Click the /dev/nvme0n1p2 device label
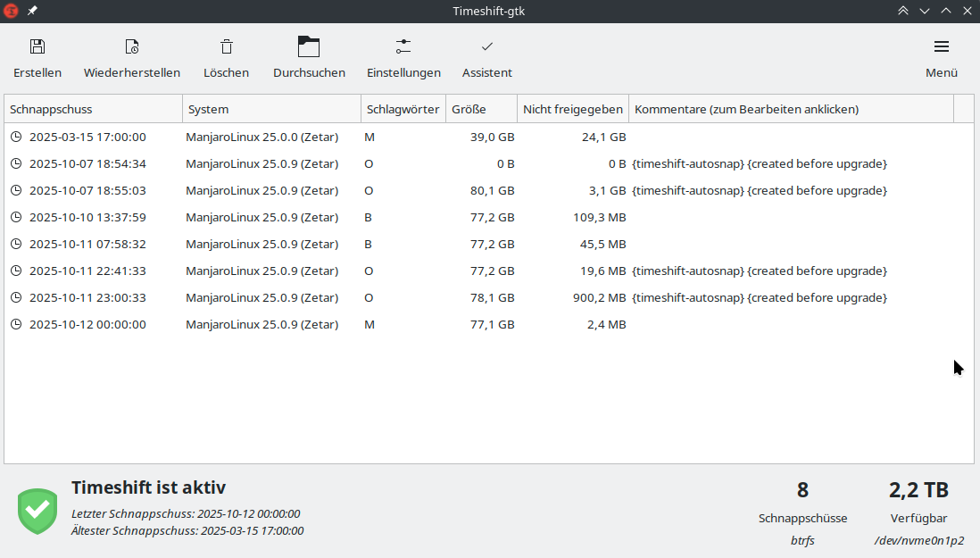This screenshot has width=980, height=558. pos(918,540)
